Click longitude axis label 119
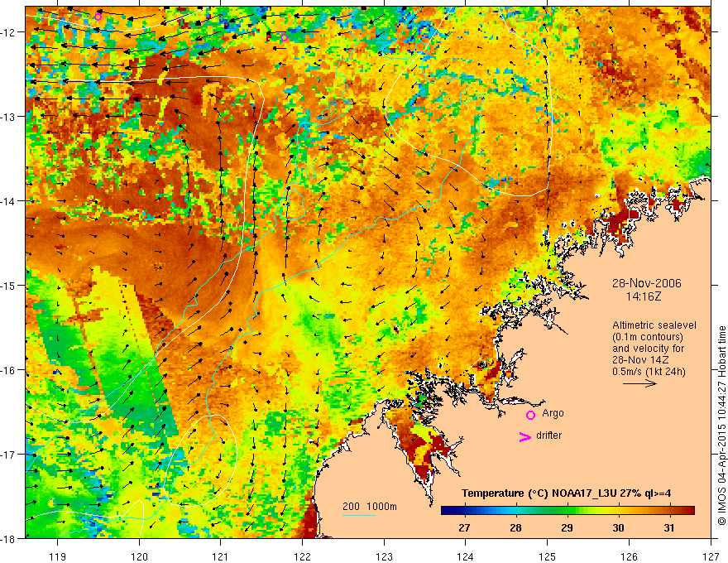Image resolution: width=728 pixels, height=563 pixels. click(58, 556)
